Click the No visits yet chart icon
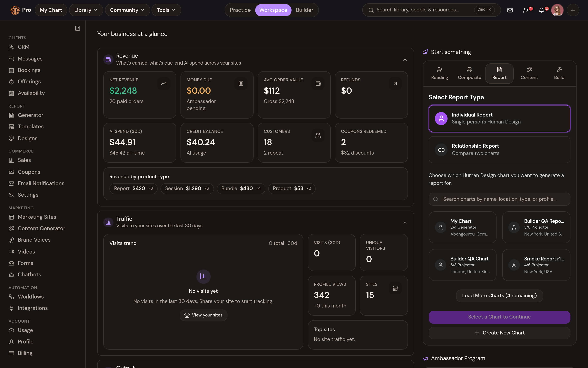 203,276
